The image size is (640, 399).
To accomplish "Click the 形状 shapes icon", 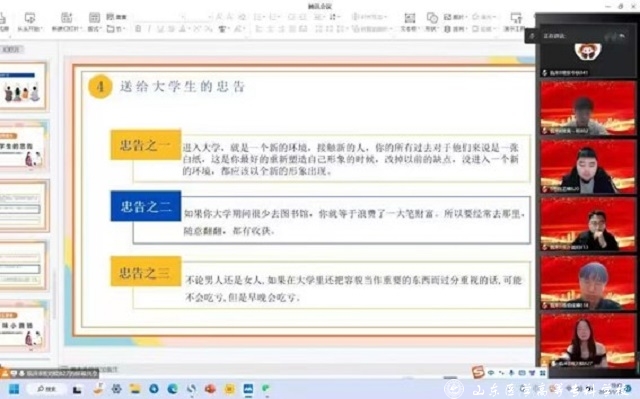I will tap(432, 18).
